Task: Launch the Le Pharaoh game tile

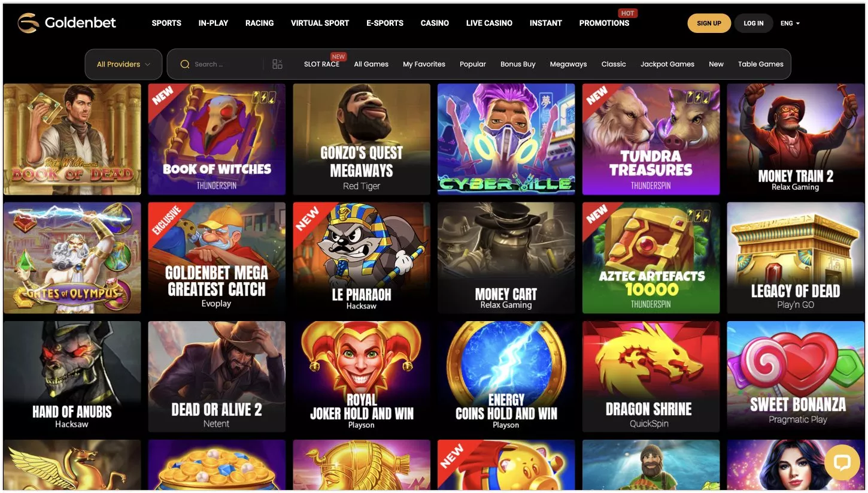Action: 362,258
